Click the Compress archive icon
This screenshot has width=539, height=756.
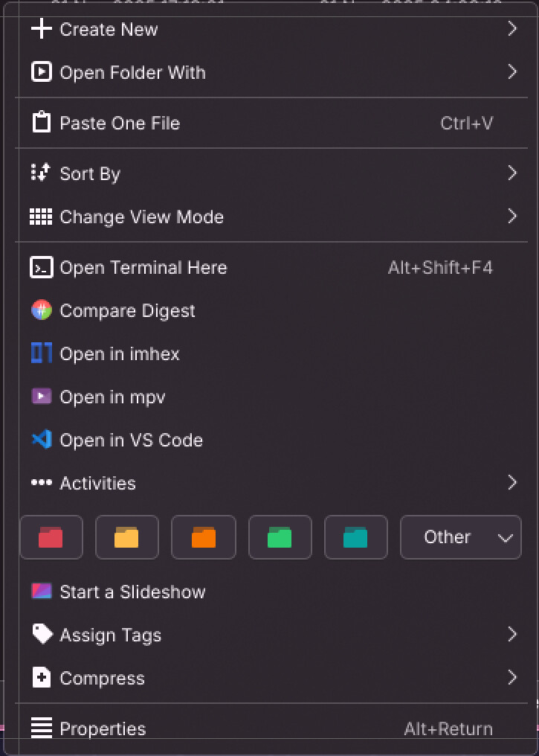coord(41,678)
